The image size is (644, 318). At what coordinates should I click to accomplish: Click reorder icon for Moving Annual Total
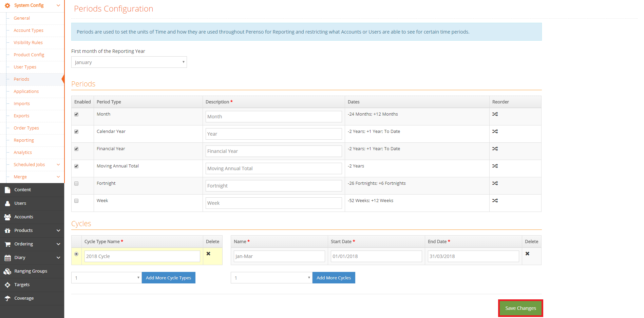pos(495,166)
